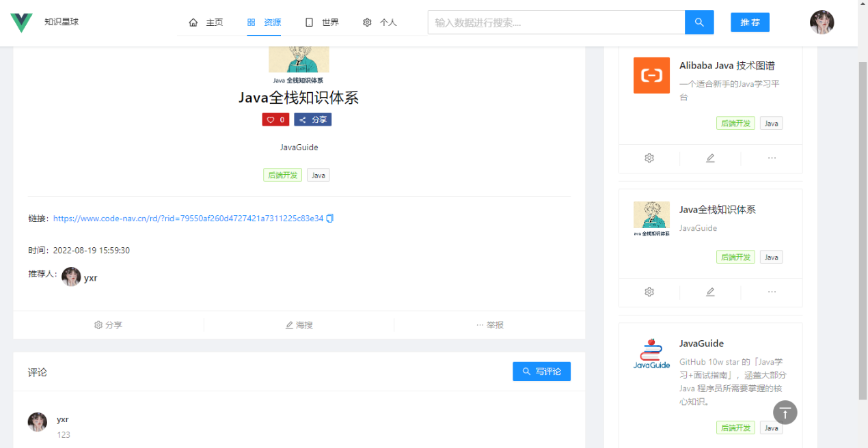Image resolution: width=868 pixels, height=448 pixels.
Task: Switch to the 资源 resources tab
Action: tap(264, 23)
